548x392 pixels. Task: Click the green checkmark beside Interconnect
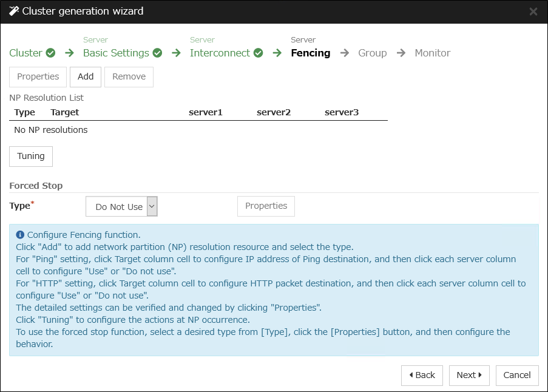click(258, 53)
